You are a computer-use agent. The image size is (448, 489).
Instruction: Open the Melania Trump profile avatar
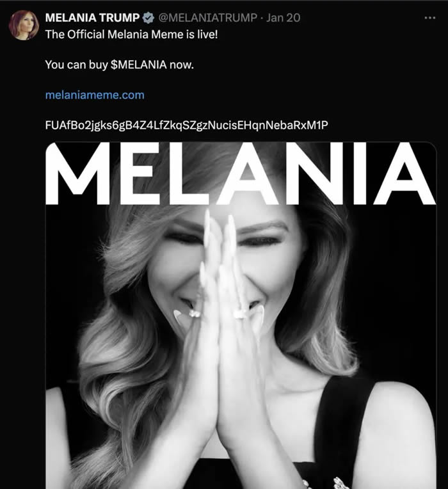coord(24,26)
